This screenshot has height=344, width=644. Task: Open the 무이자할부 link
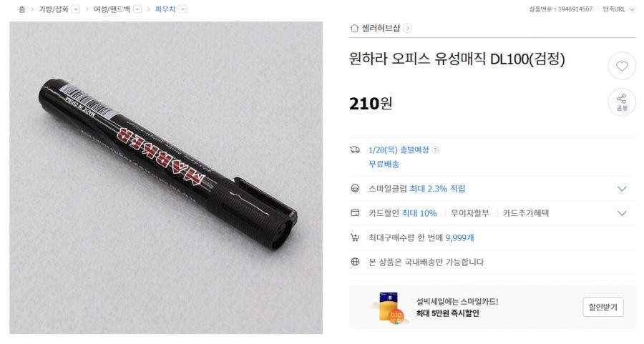pos(470,213)
